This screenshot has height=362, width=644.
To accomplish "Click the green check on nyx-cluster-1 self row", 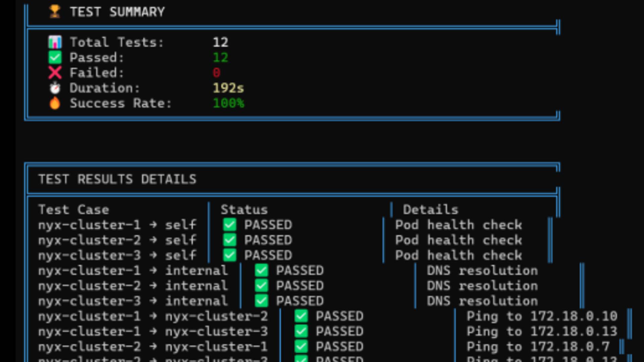I will [230, 225].
